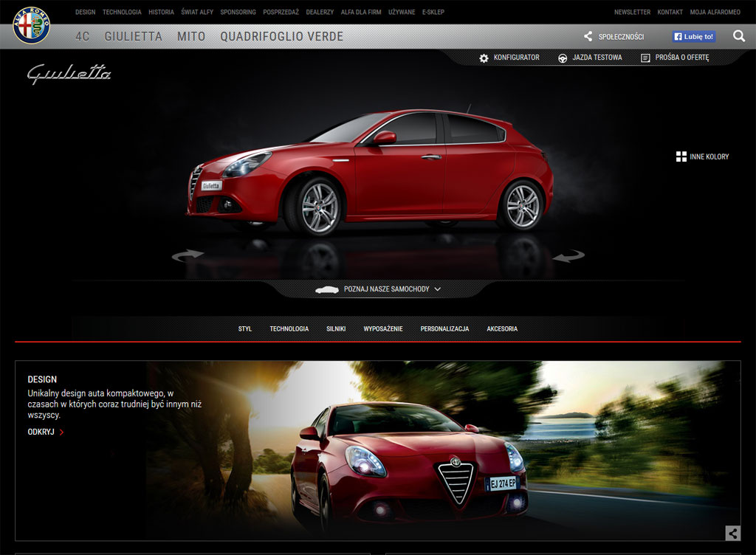Screen dimensions: 756x555
Task: Open the E-Sklep menu item
Action: coord(433,12)
